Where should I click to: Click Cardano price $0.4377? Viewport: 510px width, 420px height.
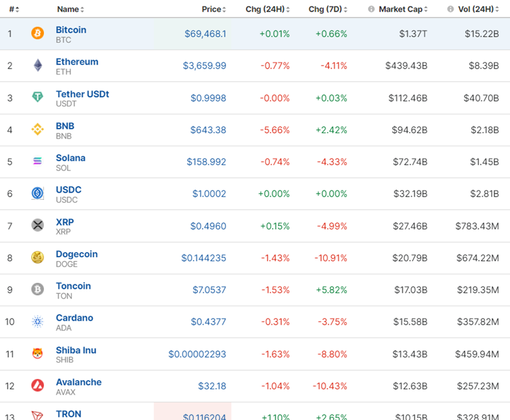tap(209, 321)
